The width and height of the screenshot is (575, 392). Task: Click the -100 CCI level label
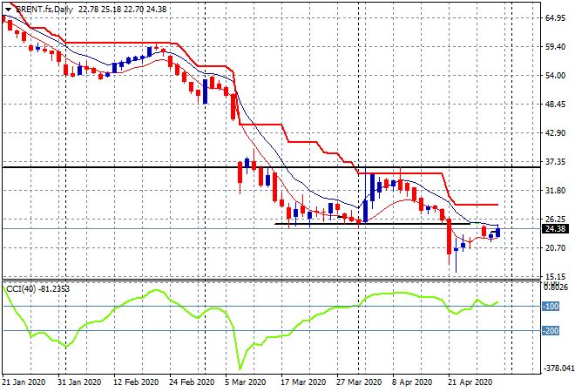click(551, 306)
